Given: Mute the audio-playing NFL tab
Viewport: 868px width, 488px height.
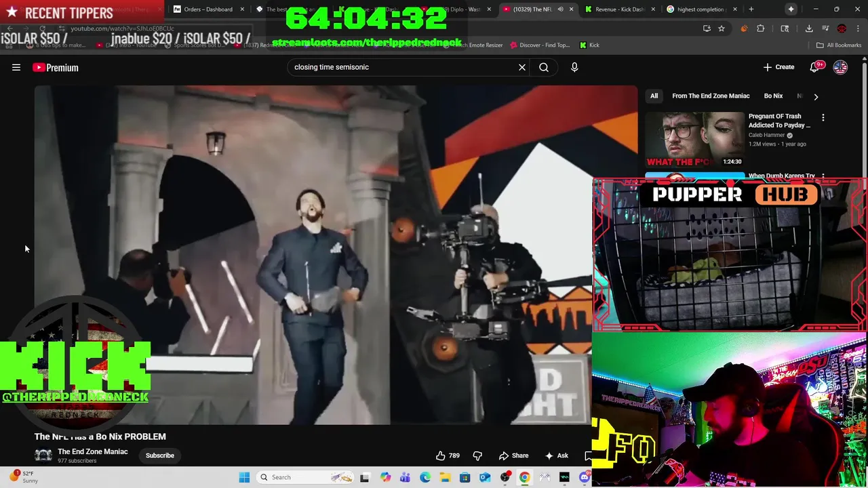Looking at the screenshot, I should point(559,9).
